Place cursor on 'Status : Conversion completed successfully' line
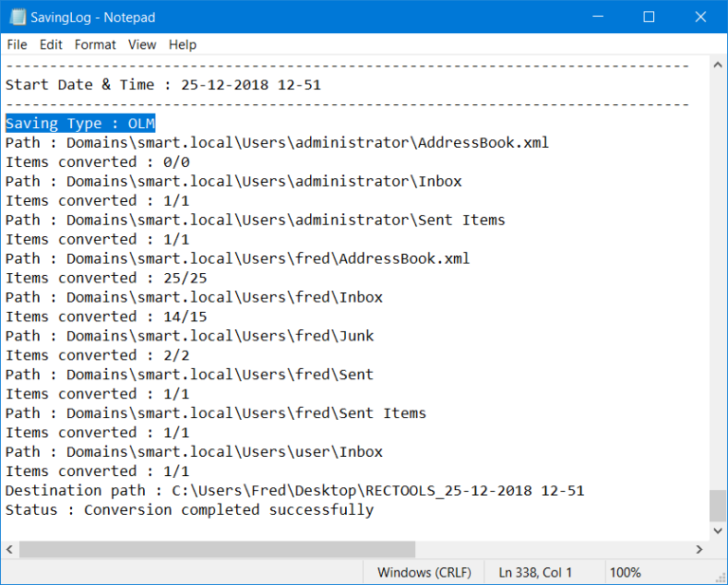 190,510
